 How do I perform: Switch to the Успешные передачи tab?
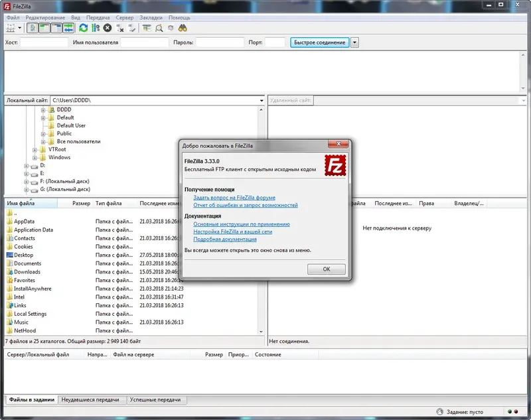pyautogui.click(x=156, y=400)
